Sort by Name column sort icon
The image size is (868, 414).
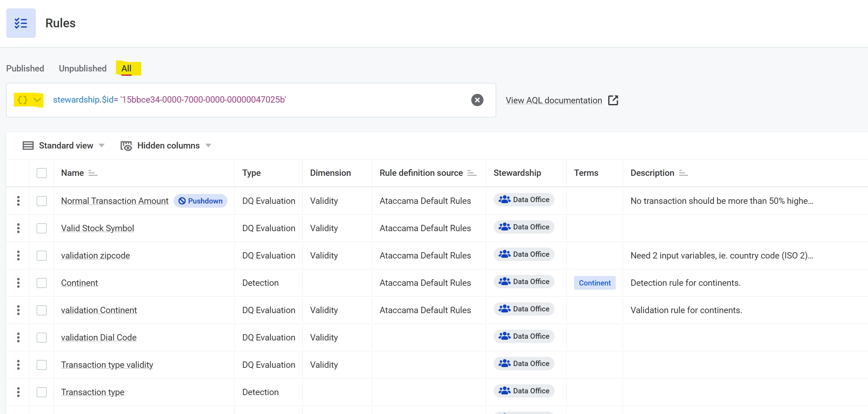(x=93, y=173)
